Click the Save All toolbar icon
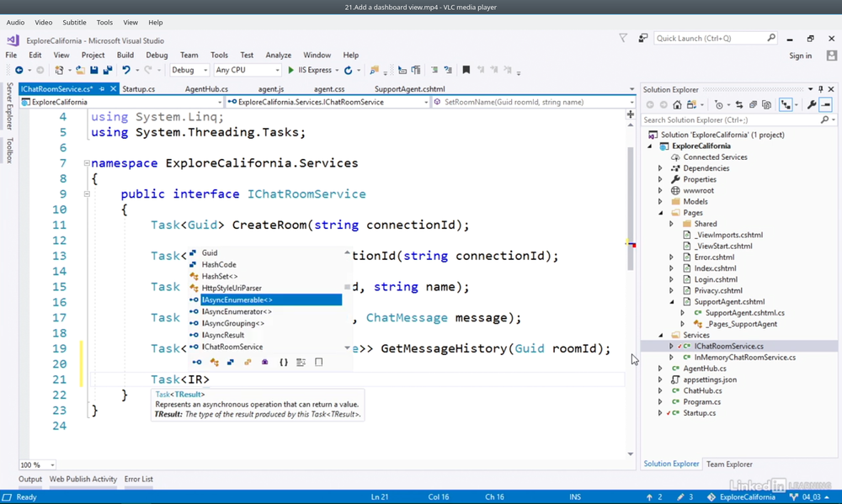 click(108, 71)
